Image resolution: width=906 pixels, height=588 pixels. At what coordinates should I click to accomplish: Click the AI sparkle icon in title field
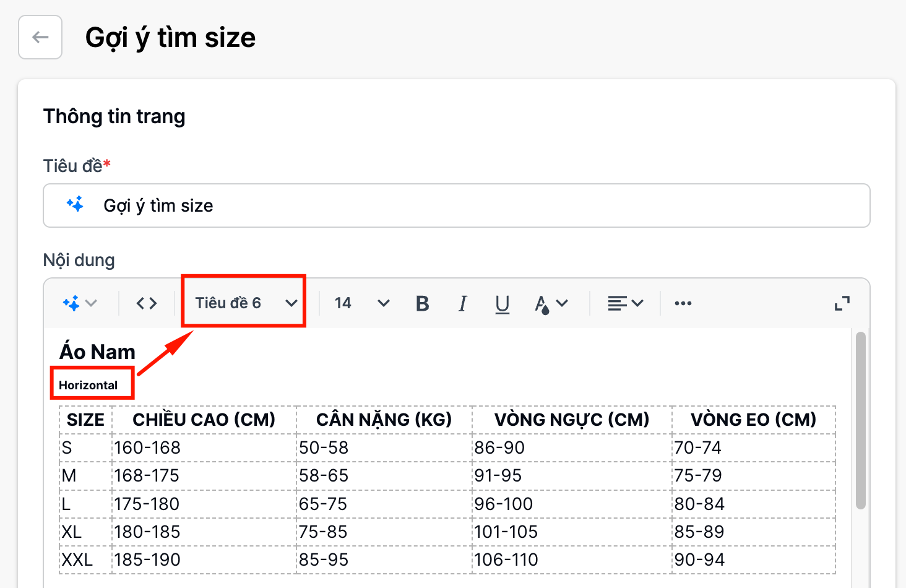(75, 204)
